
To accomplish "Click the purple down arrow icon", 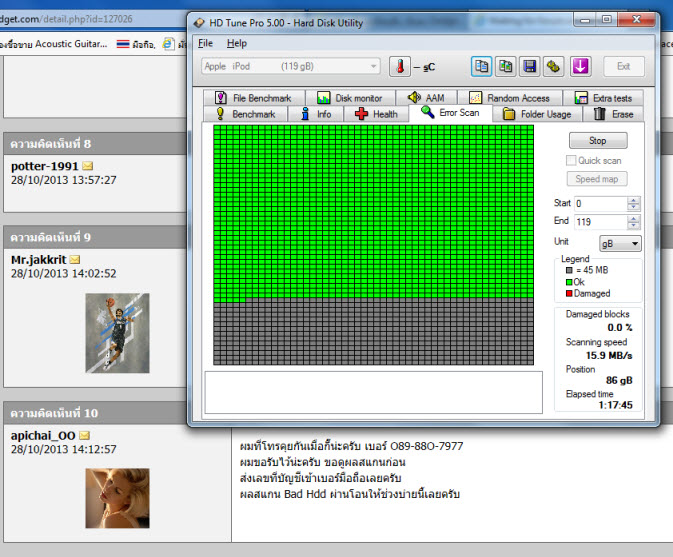I will pyautogui.click(x=581, y=67).
